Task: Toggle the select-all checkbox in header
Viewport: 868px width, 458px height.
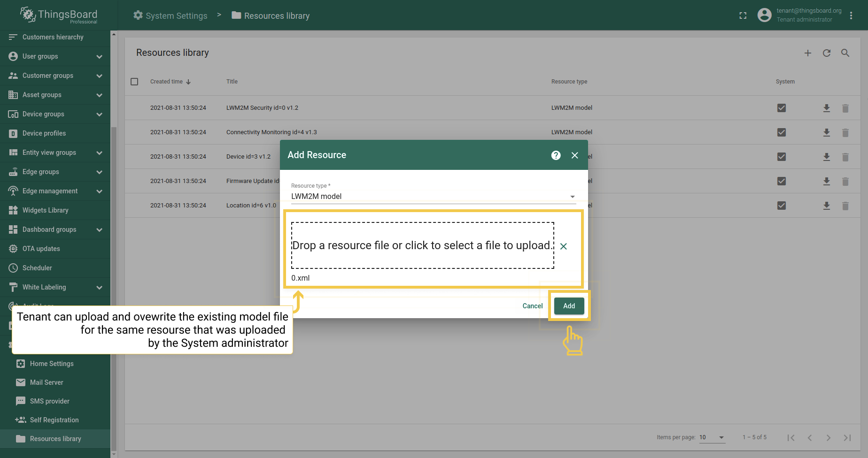Action: [x=134, y=82]
